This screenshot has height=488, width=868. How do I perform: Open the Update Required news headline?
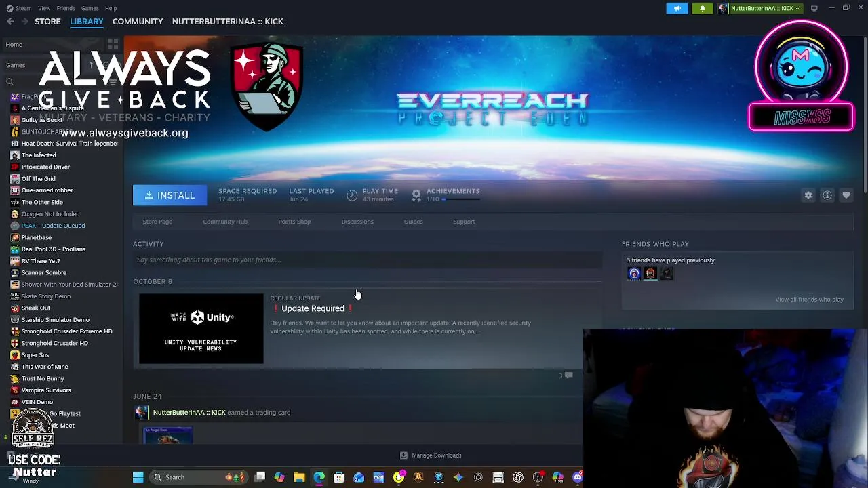(x=313, y=308)
